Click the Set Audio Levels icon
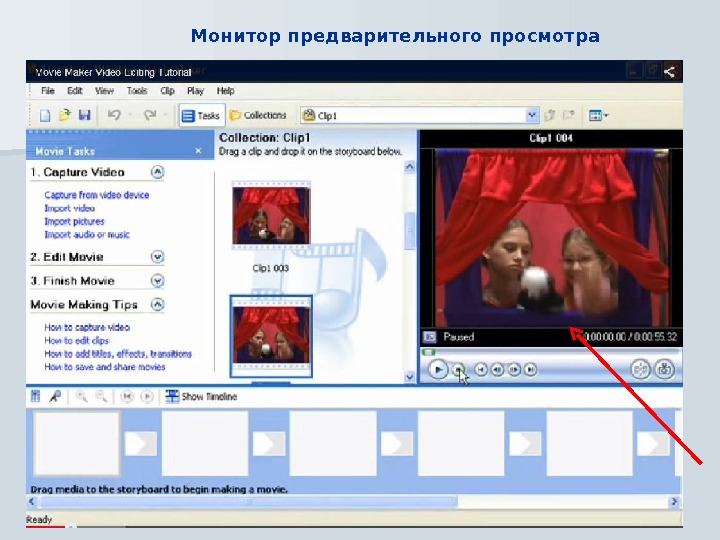The height and width of the screenshot is (540, 720). coord(36,396)
